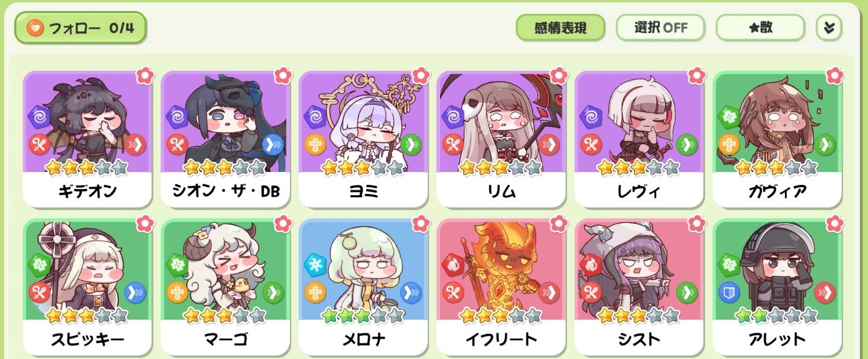
Task: Select the シスト character card
Action: pos(639,287)
